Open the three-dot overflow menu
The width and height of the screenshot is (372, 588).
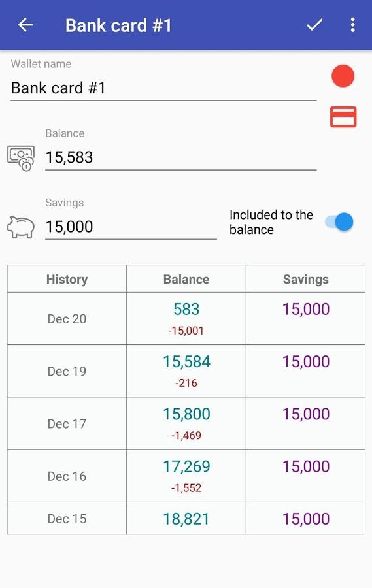pos(352,25)
